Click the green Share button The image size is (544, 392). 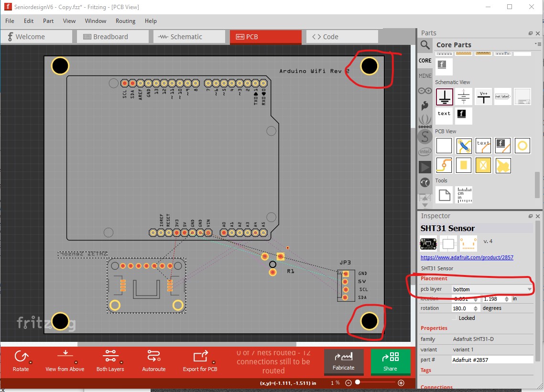tap(390, 362)
